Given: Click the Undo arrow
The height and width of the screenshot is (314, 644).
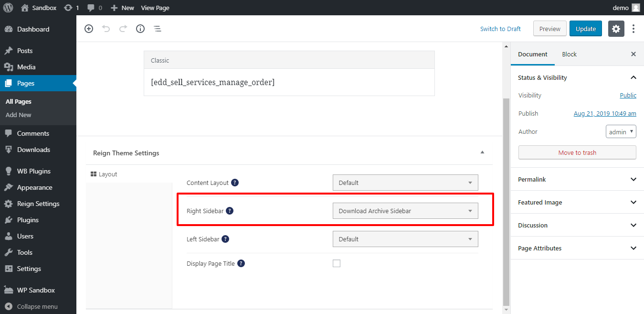Looking at the screenshot, I should 106,29.
